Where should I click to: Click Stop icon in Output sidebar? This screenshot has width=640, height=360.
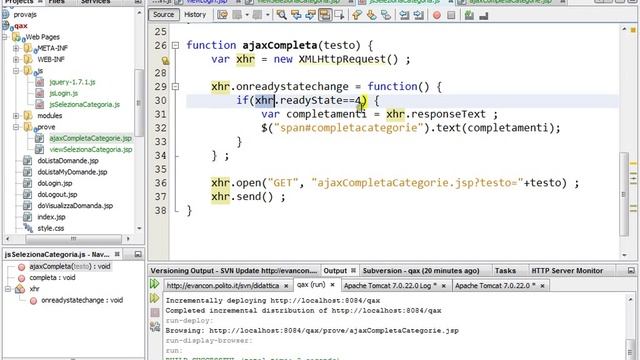(155, 313)
